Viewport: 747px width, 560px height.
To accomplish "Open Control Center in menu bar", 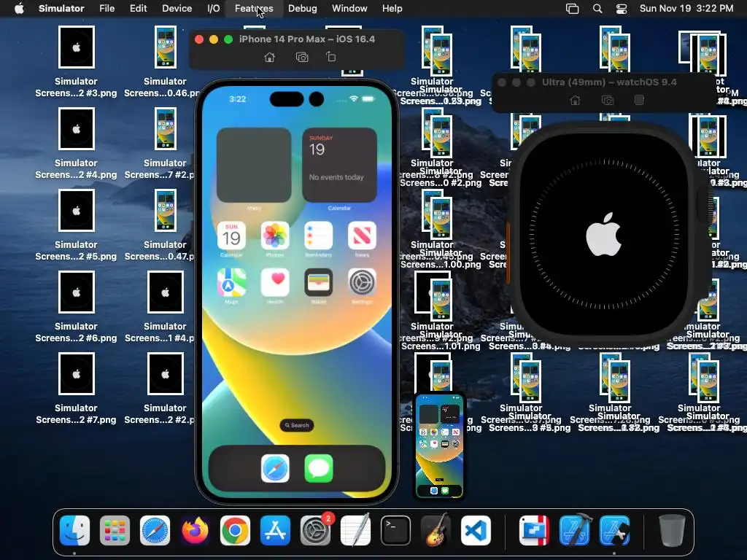I will point(622,9).
